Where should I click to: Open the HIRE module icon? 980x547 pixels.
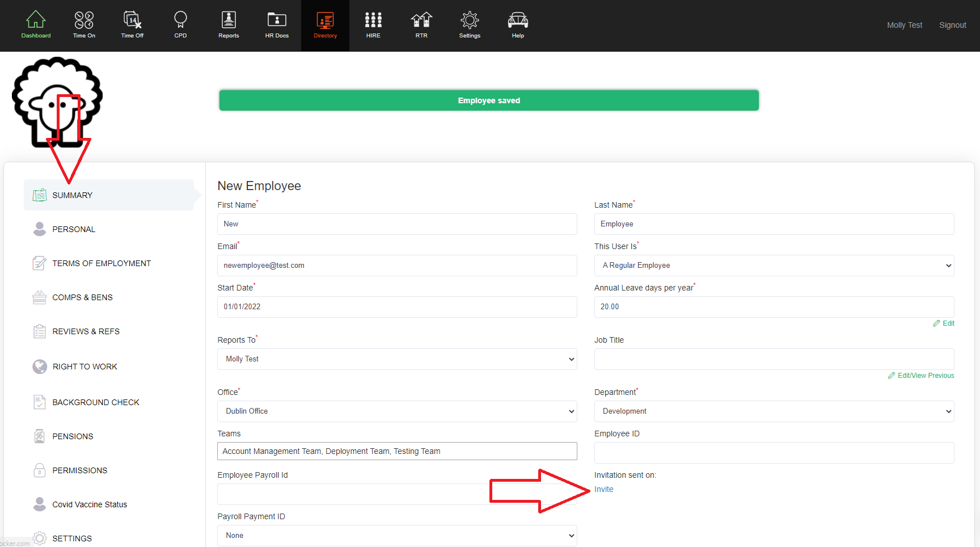click(x=373, y=24)
